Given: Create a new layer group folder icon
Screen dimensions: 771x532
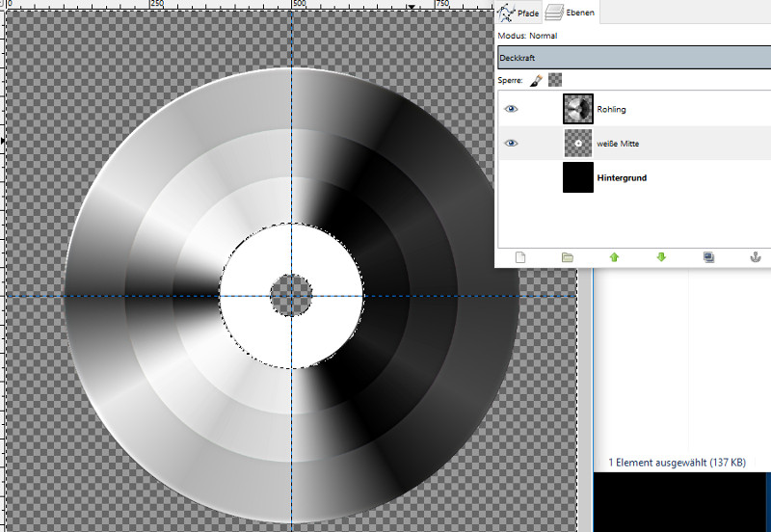Looking at the screenshot, I should pos(568,257).
